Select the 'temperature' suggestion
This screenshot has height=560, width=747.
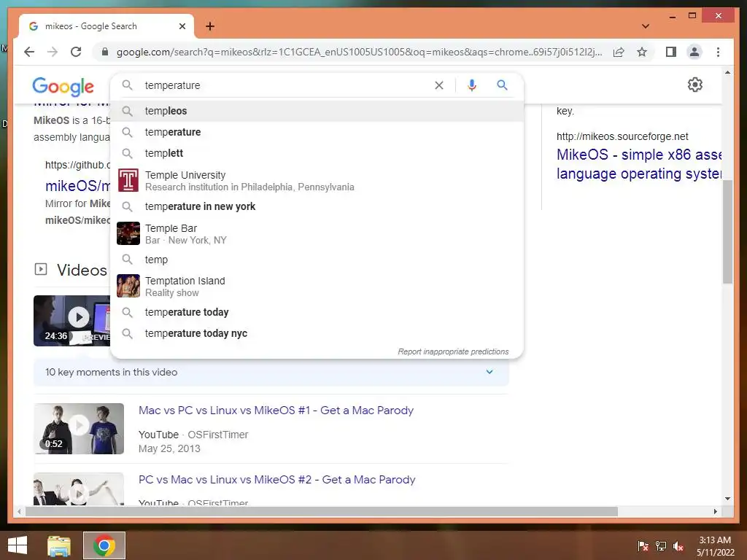pos(317,132)
